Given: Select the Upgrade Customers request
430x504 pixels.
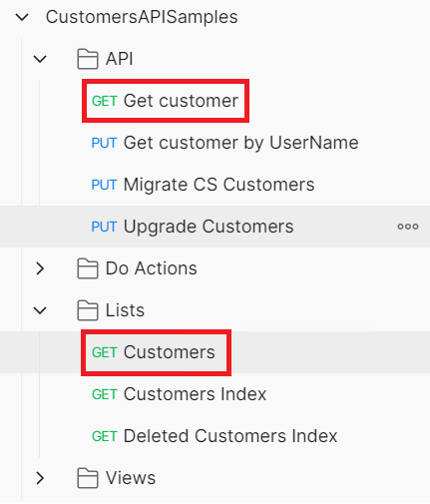Looking at the screenshot, I should 215,227.
